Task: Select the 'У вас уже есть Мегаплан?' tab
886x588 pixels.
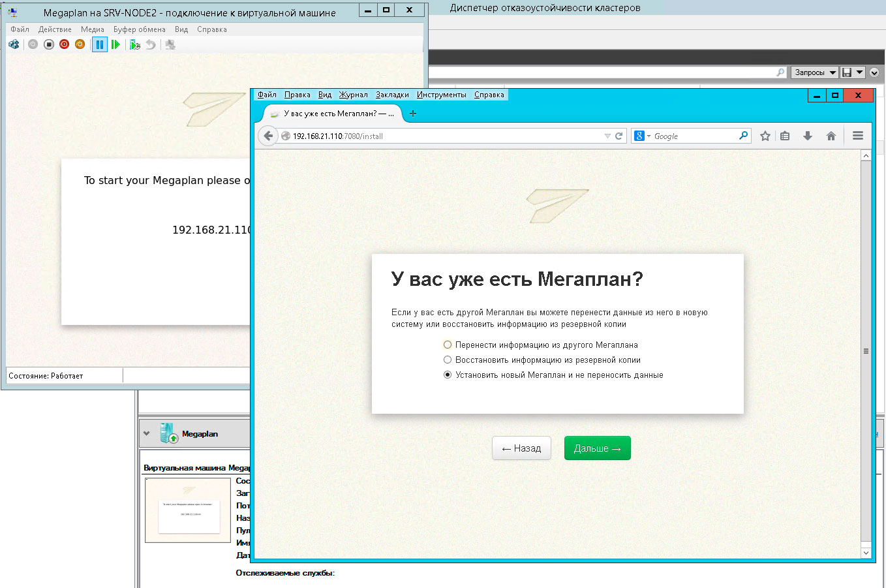Action: coord(332,114)
